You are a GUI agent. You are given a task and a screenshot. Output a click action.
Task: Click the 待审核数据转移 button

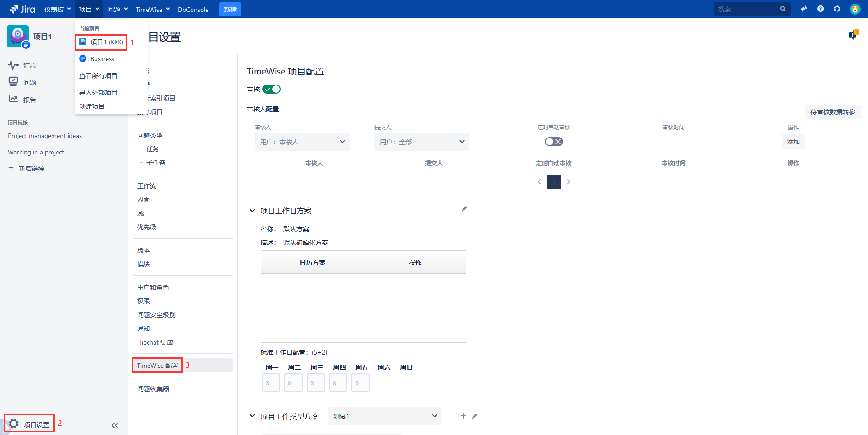tap(832, 112)
